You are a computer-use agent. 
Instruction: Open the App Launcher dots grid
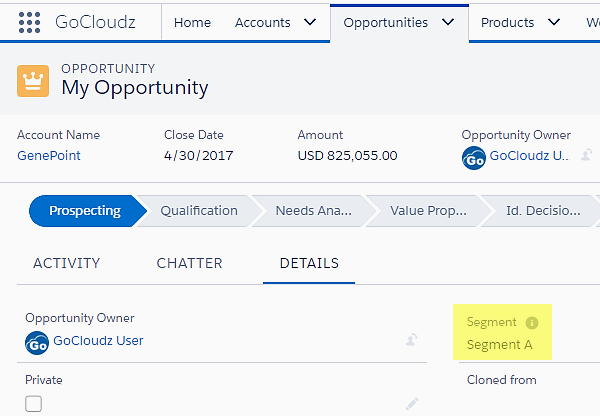point(29,22)
